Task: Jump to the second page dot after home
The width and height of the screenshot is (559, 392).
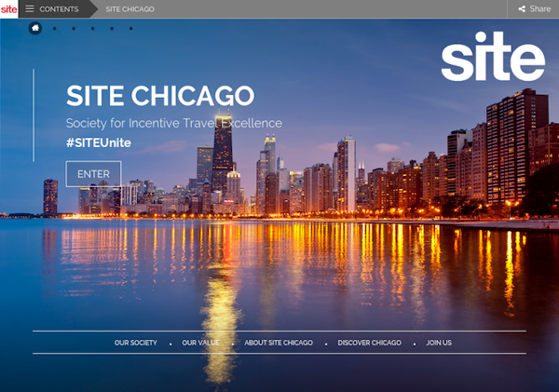Action: click(74, 29)
